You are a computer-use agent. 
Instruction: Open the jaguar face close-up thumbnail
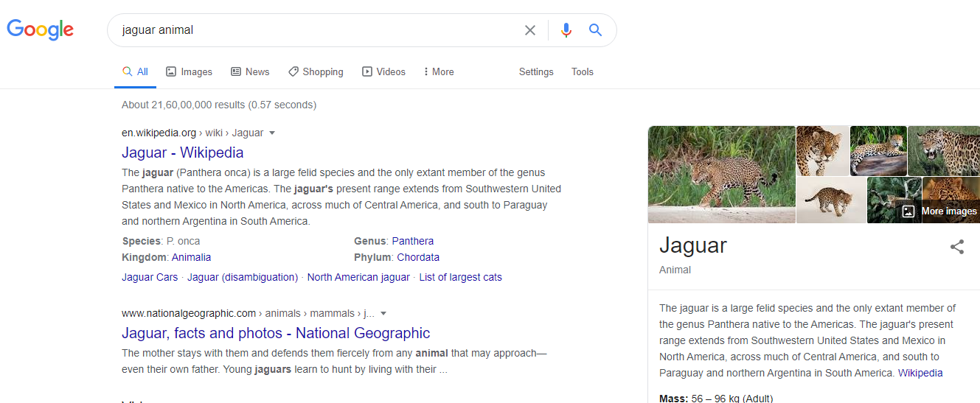tap(823, 150)
